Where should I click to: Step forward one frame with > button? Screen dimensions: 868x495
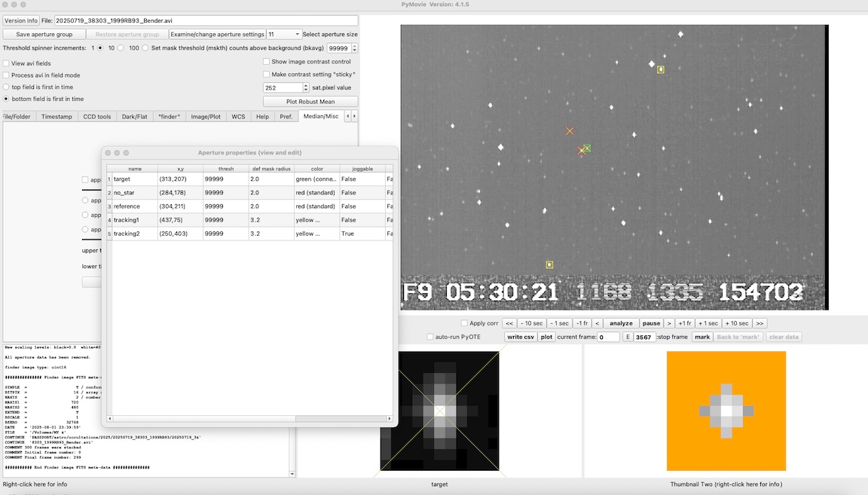[668, 323]
